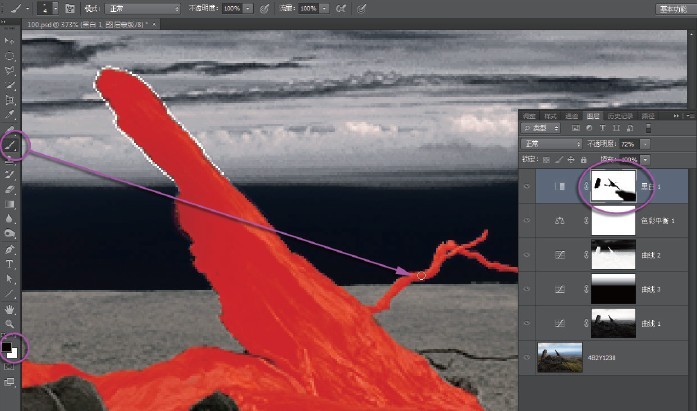697x411 pixels.
Task: Hide the Black & White 1 layer
Action: point(527,186)
